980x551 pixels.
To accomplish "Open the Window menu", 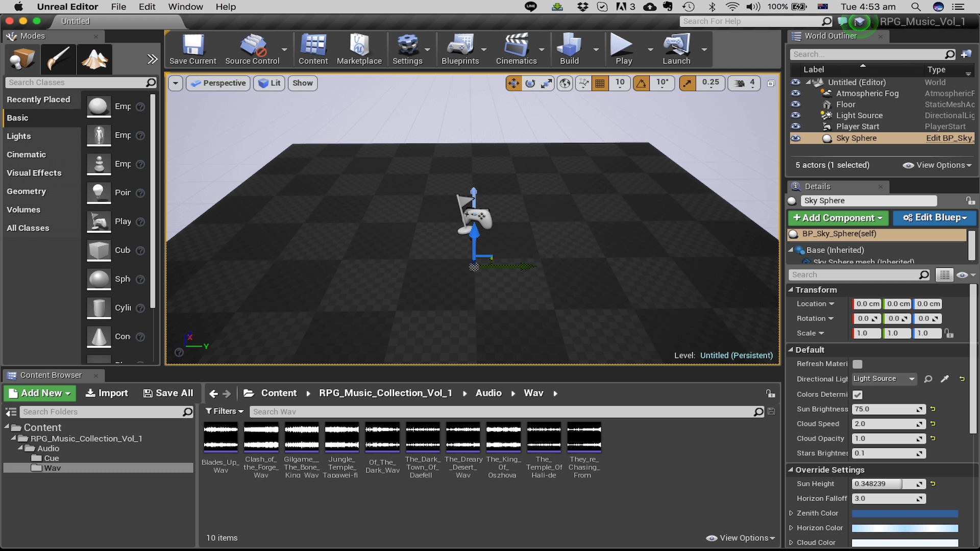I will point(186,7).
